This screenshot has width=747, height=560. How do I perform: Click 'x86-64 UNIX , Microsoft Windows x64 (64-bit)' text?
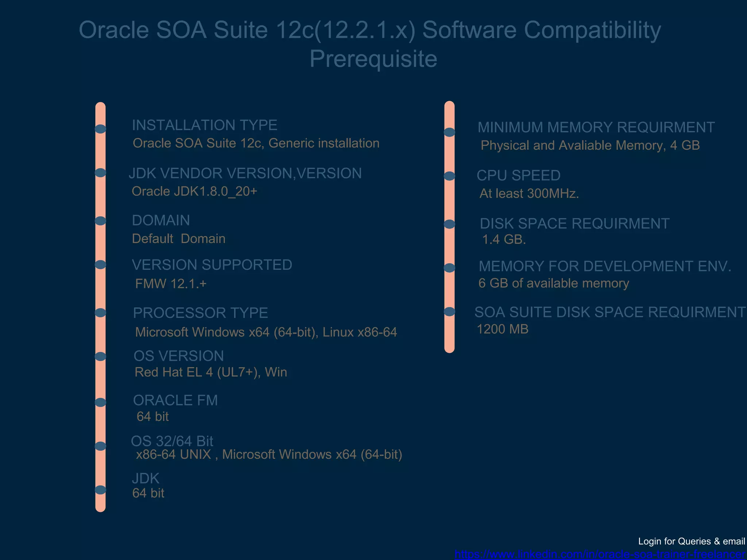pyautogui.click(x=269, y=455)
